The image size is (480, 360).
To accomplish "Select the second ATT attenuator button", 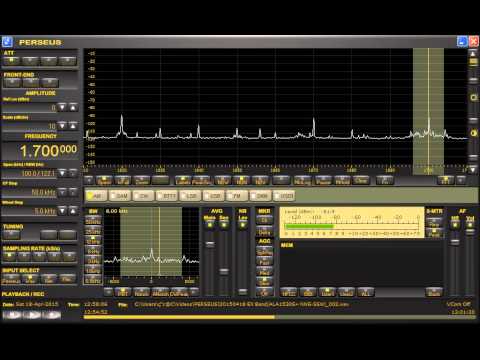I will click(30, 61).
